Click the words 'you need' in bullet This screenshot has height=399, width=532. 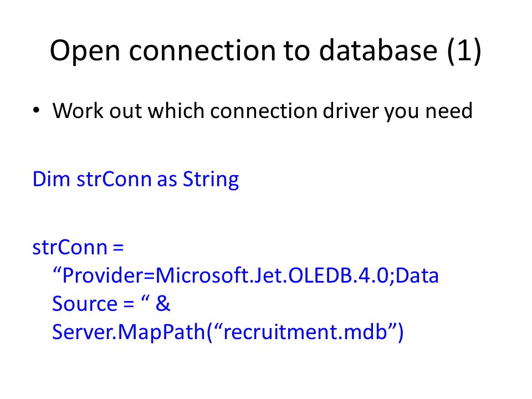(x=428, y=111)
